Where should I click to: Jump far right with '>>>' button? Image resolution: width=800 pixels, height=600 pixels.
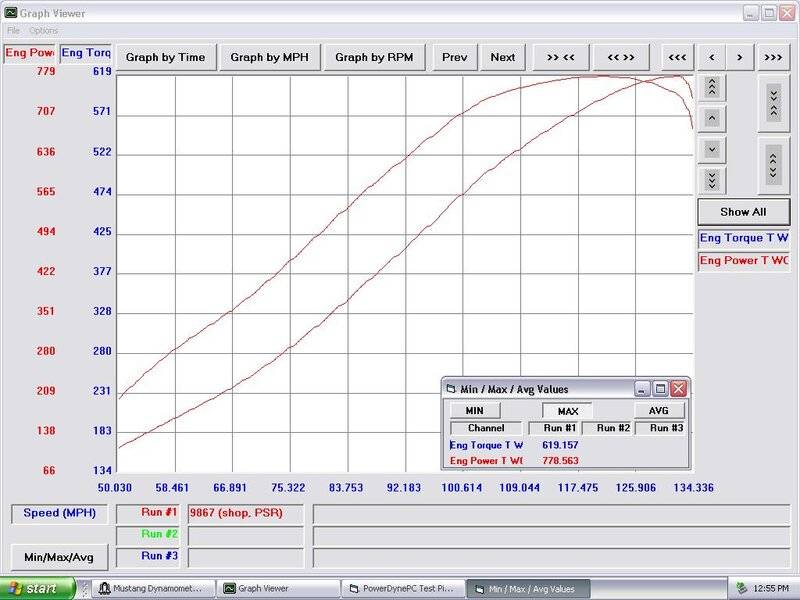(x=773, y=57)
